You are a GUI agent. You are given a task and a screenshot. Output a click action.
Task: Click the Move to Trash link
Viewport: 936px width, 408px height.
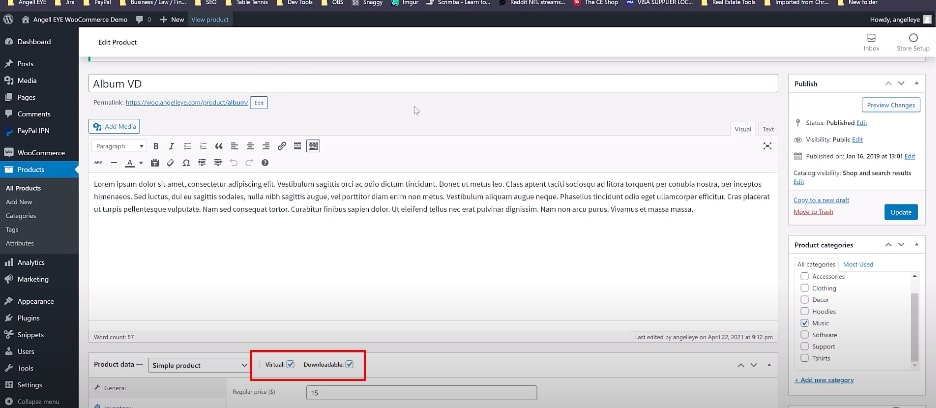click(x=813, y=212)
